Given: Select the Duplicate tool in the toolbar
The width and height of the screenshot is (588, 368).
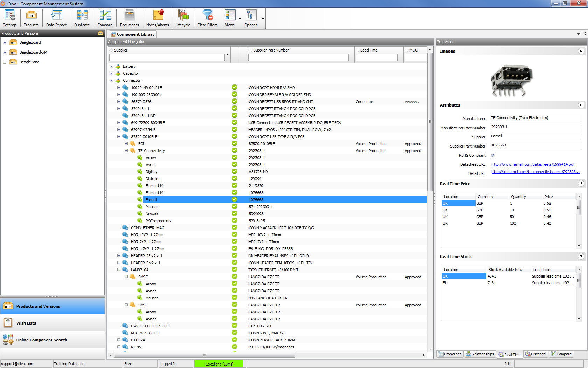Looking at the screenshot, I should pos(82,18).
